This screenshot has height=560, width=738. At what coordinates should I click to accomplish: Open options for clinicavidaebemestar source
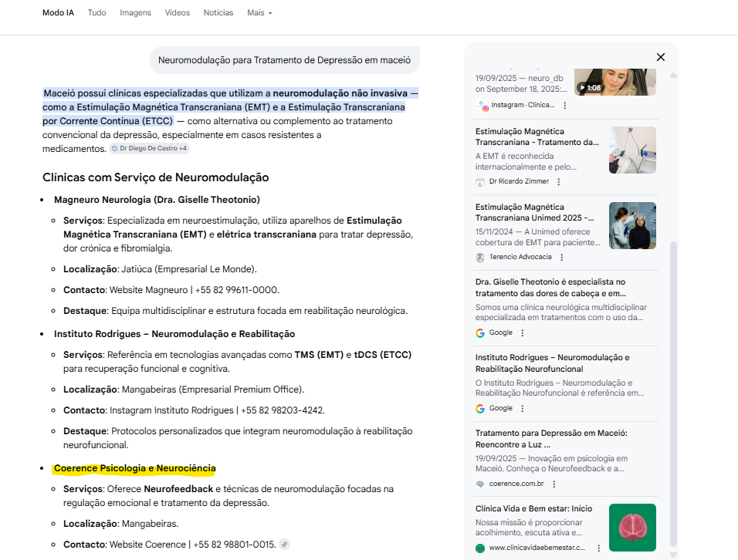pyautogui.click(x=599, y=548)
